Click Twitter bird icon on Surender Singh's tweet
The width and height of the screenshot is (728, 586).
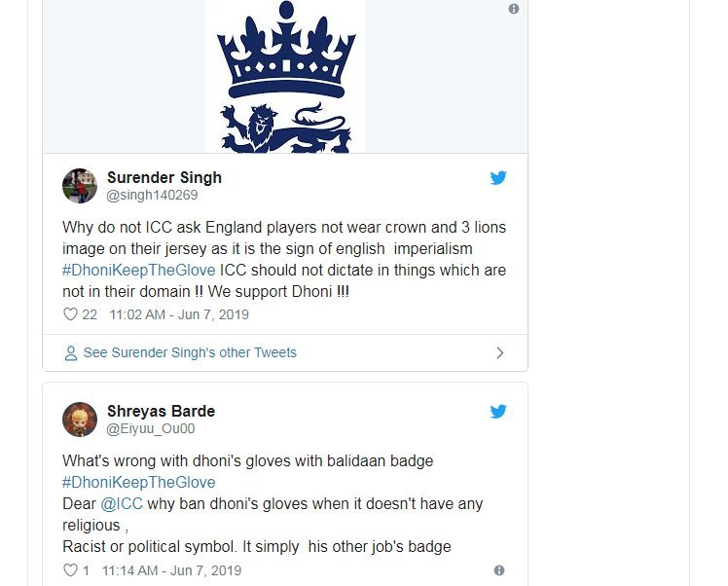tap(498, 178)
